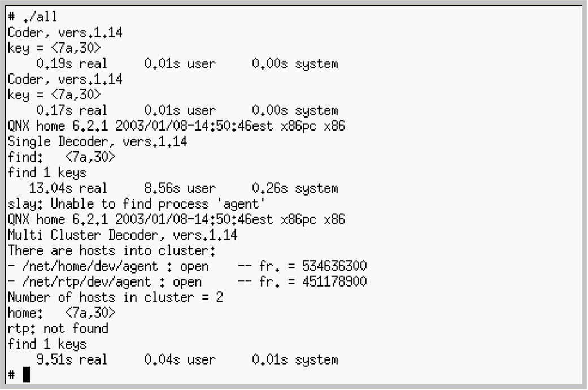Click the 'Number of hosts in cluster = 2' line

tap(115, 297)
